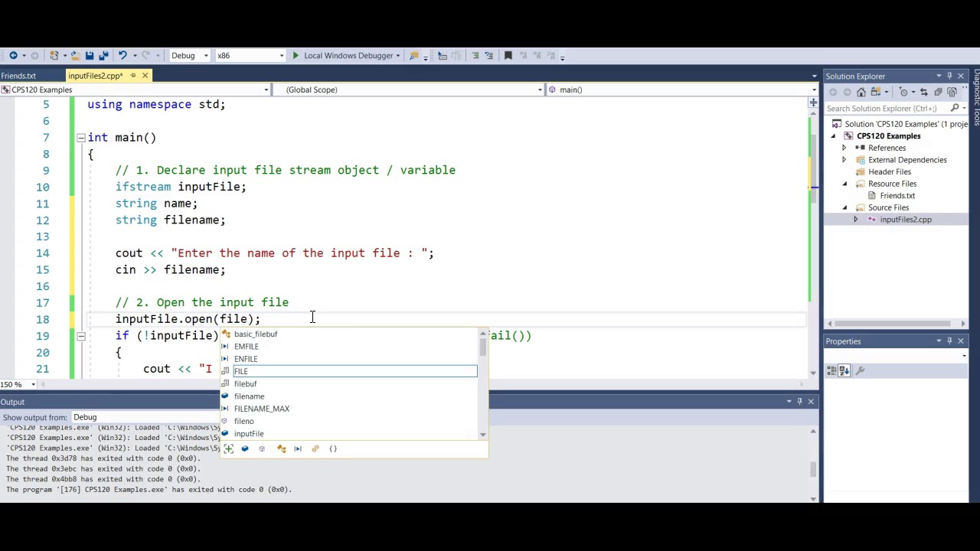Click the Solution Explorer horizontal scrollbar
980x551 pixels.
click(896, 324)
